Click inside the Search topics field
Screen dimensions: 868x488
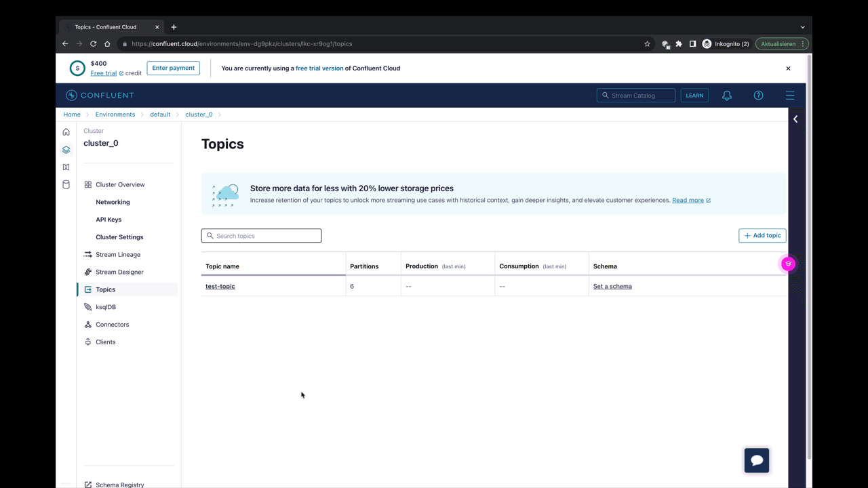(261, 235)
